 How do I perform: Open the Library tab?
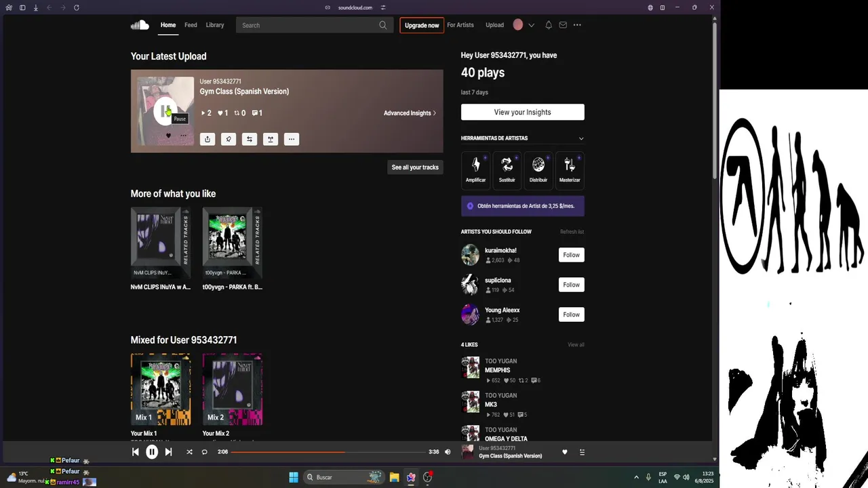coord(215,25)
